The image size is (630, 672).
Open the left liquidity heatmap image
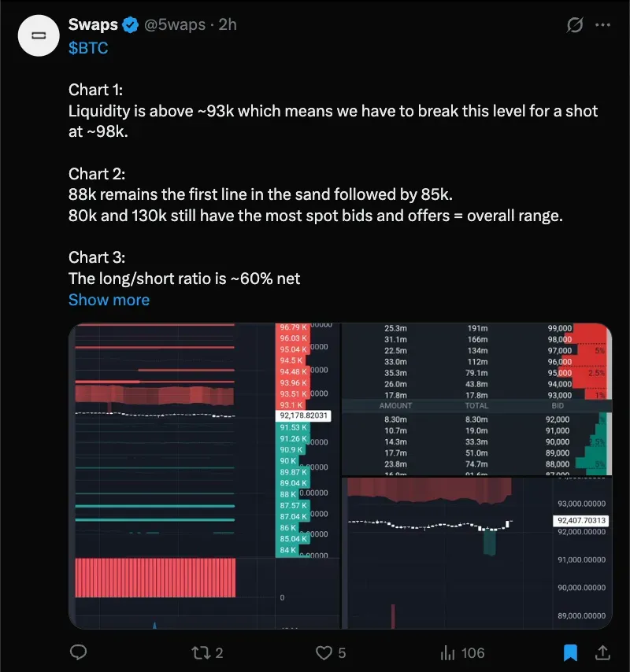[x=204, y=475]
